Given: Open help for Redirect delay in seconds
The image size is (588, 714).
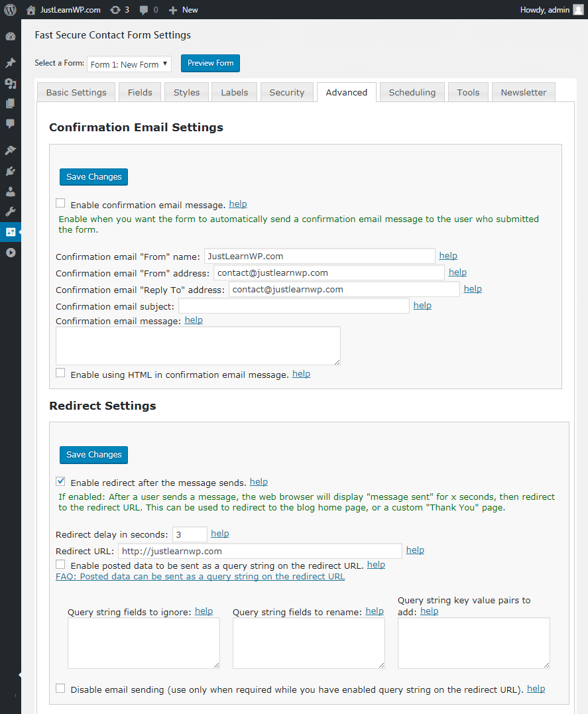Looking at the screenshot, I should pos(220,534).
